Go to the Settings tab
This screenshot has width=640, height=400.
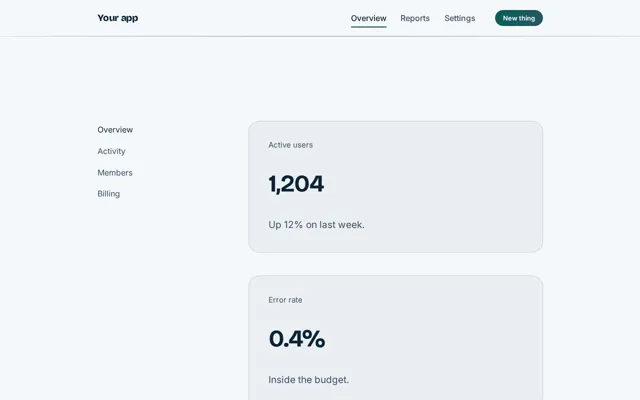point(460,18)
